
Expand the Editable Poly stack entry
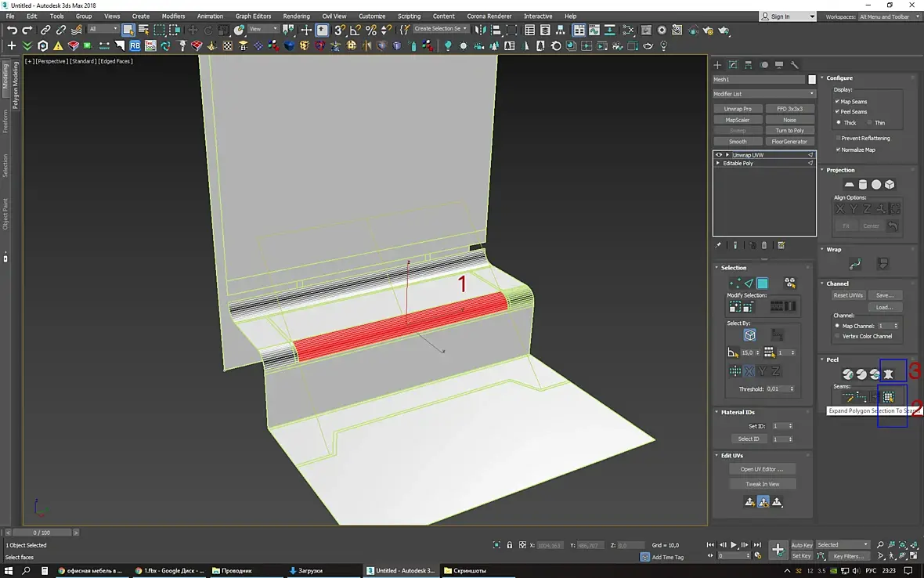click(719, 164)
